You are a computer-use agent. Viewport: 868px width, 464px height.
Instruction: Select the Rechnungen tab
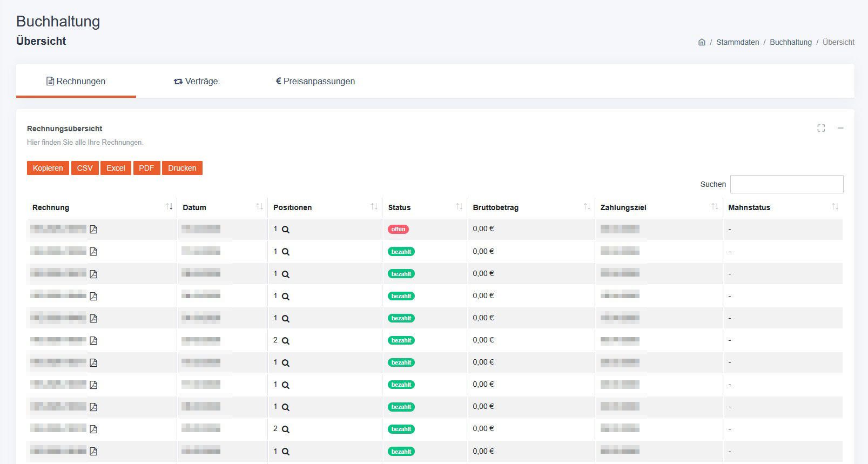tap(76, 82)
